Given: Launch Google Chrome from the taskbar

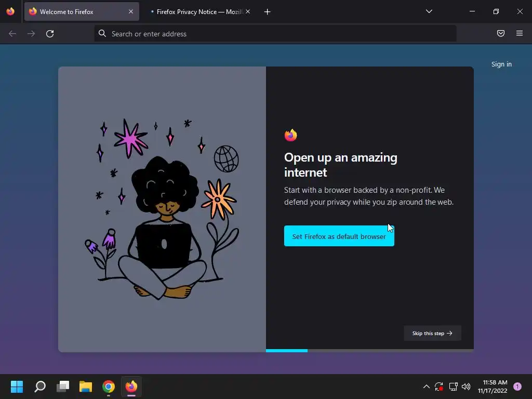Looking at the screenshot, I should [109, 387].
